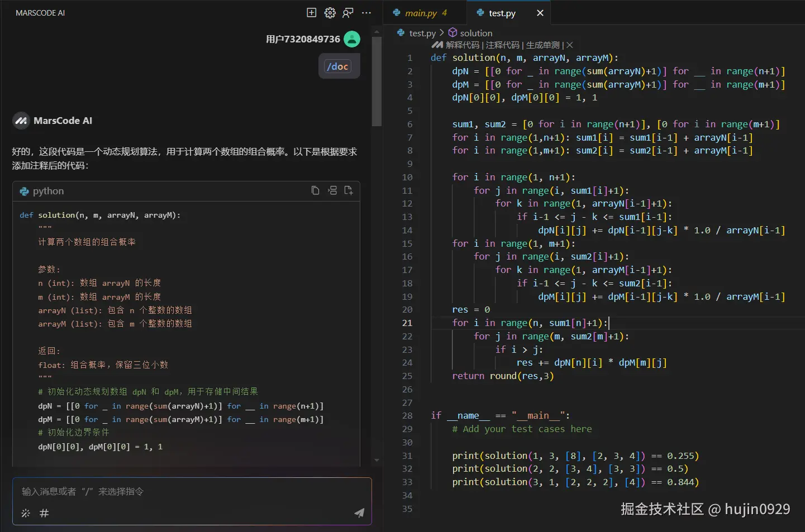Click the feedback icon in the MarsCode header
This screenshot has width=805, height=532.
(348, 13)
